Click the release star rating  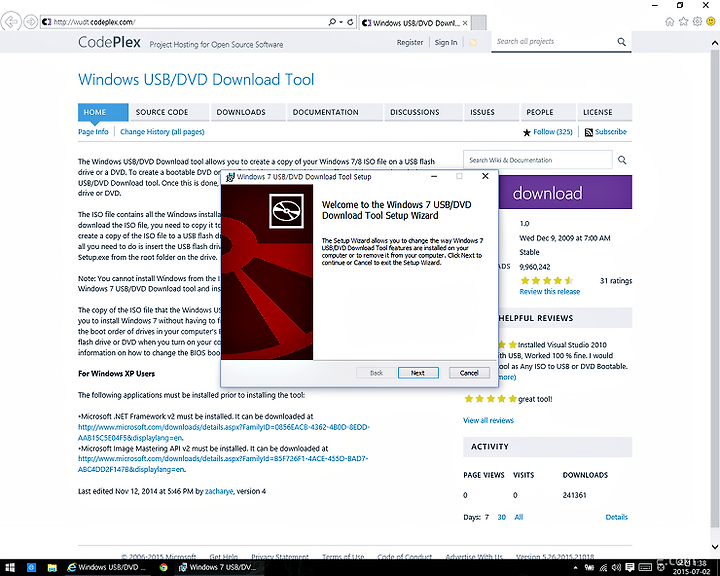tap(546, 281)
